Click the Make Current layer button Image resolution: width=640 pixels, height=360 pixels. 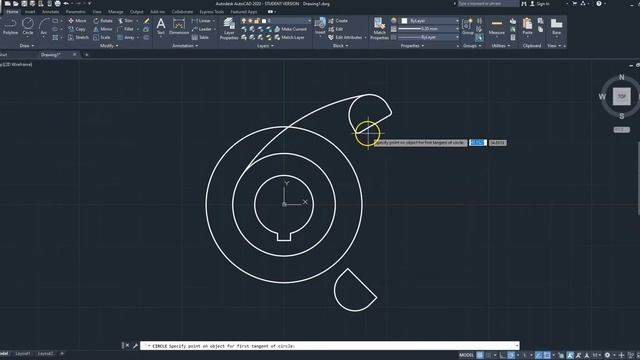290,29
